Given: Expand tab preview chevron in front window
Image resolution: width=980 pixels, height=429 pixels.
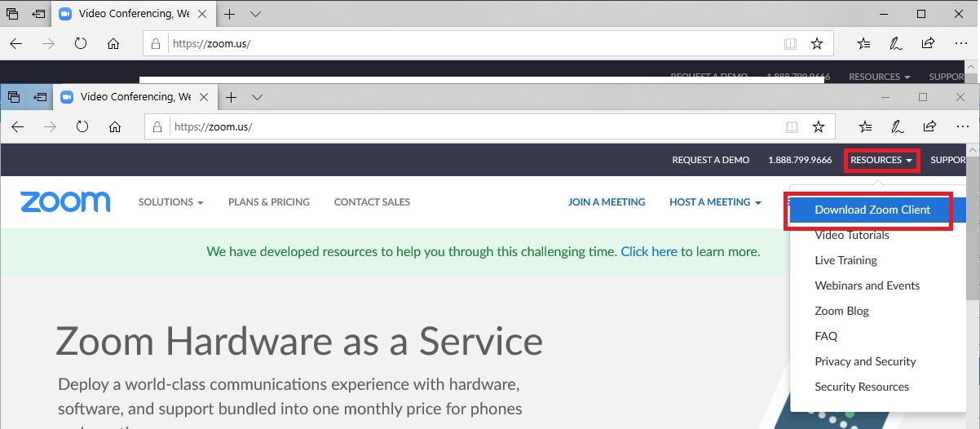Looking at the screenshot, I should tap(257, 97).
